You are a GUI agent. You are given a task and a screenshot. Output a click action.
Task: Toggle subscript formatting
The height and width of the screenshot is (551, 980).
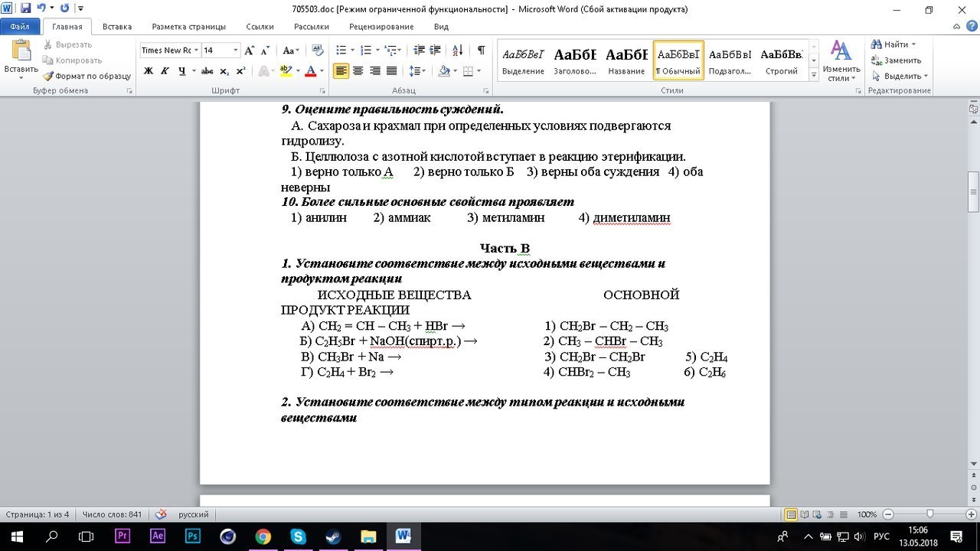pyautogui.click(x=224, y=71)
